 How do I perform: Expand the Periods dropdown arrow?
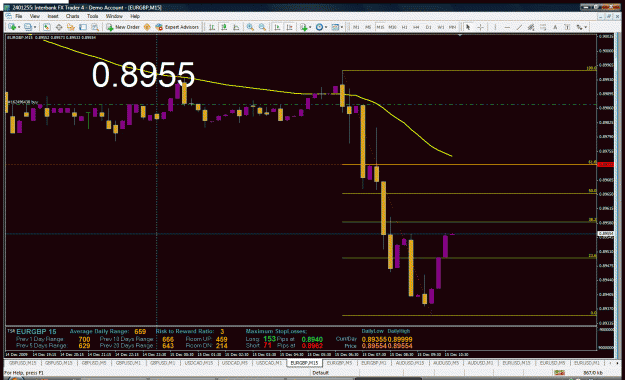coord(326,27)
